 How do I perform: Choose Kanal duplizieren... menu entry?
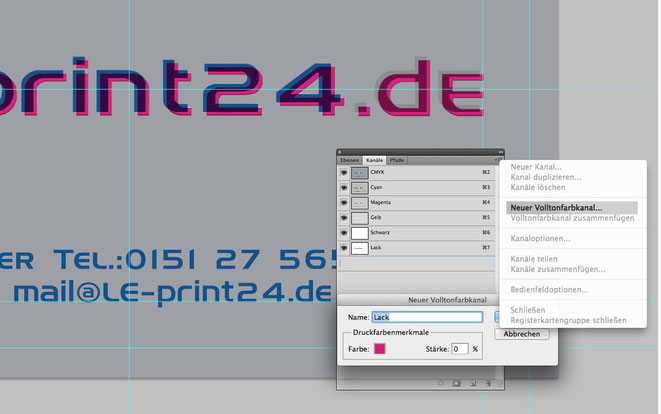tap(545, 177)
